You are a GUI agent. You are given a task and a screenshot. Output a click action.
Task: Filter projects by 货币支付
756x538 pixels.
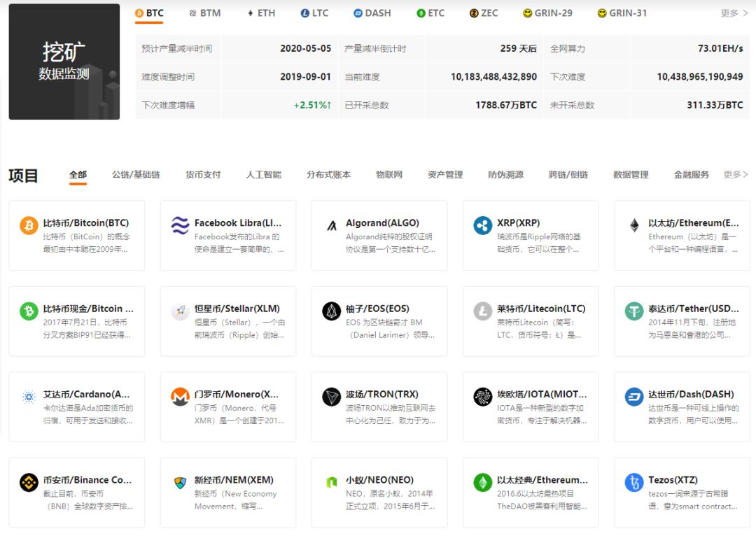pyautogui.click(x=203, y=174)
